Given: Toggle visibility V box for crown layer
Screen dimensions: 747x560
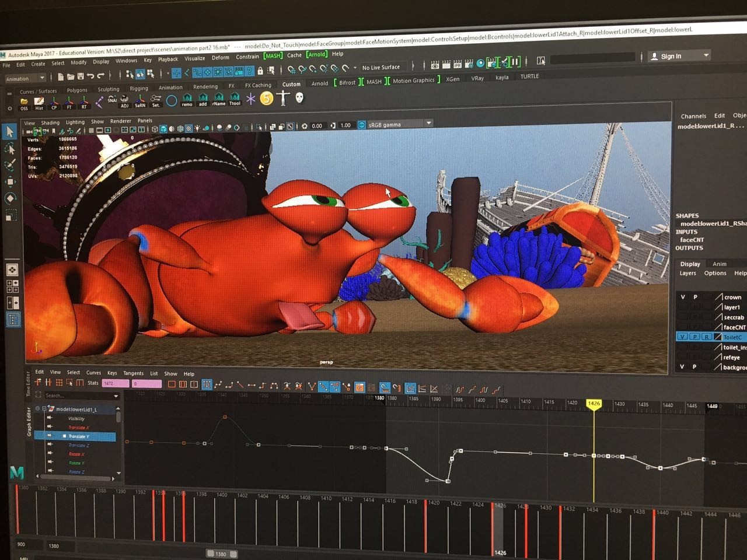Looking at the screenshot, I should point(682,297).
